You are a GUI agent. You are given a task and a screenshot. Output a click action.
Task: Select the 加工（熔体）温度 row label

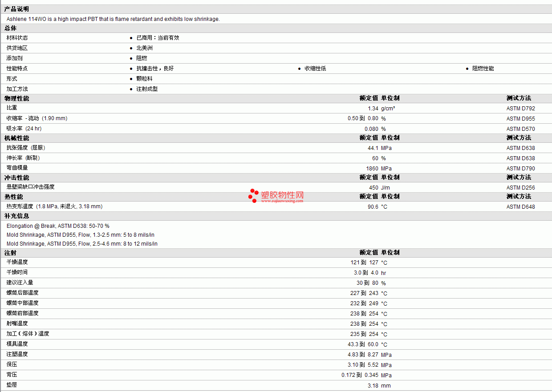28,334
